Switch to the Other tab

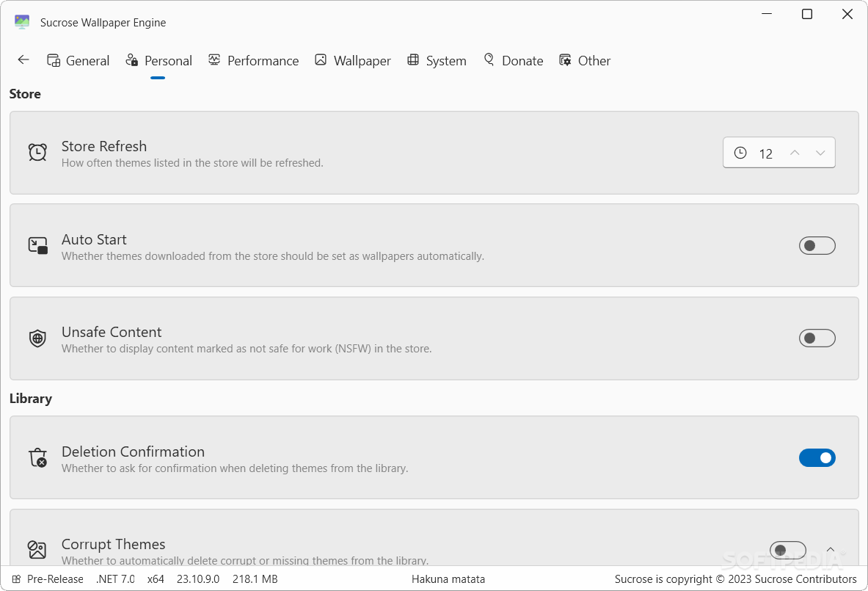(x=585, y=60)
